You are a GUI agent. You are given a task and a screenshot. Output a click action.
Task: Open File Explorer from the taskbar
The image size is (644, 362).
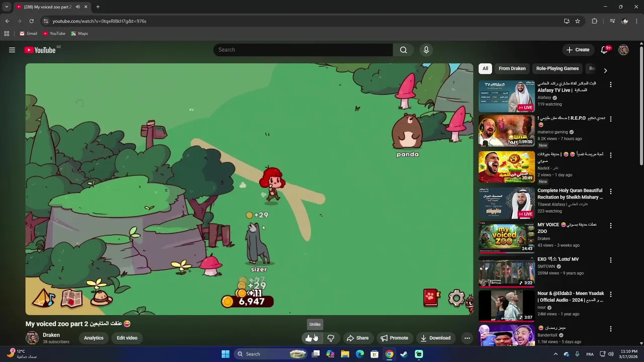[x=345, y=354]
